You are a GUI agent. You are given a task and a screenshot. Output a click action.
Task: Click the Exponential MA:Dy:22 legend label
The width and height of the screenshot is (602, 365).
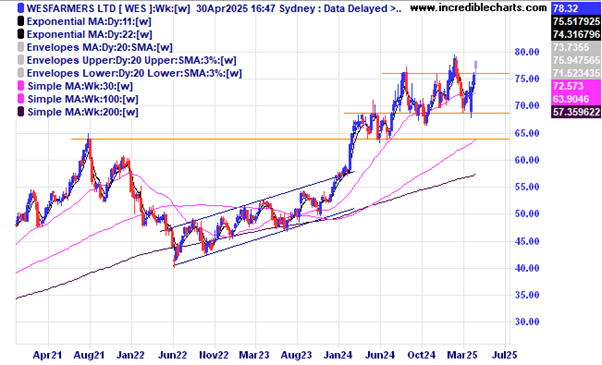89,35
